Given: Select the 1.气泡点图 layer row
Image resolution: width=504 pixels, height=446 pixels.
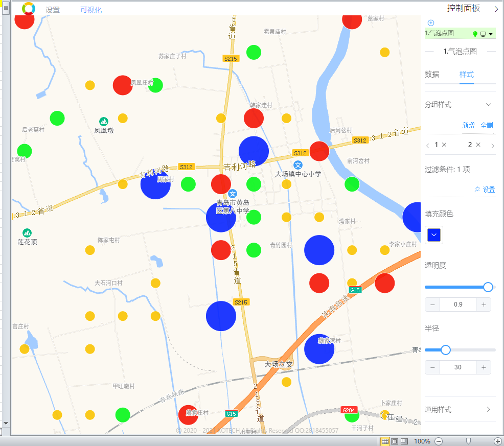Looking at the screenshot, I should [x=460, y=33].
